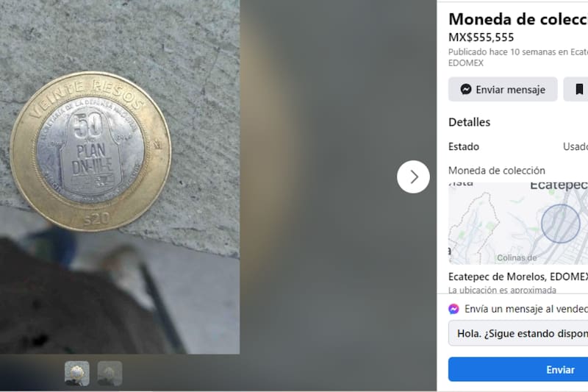Select the second coin thumbnail
This screenshot has width=588, height=392.
pos(110,373)
